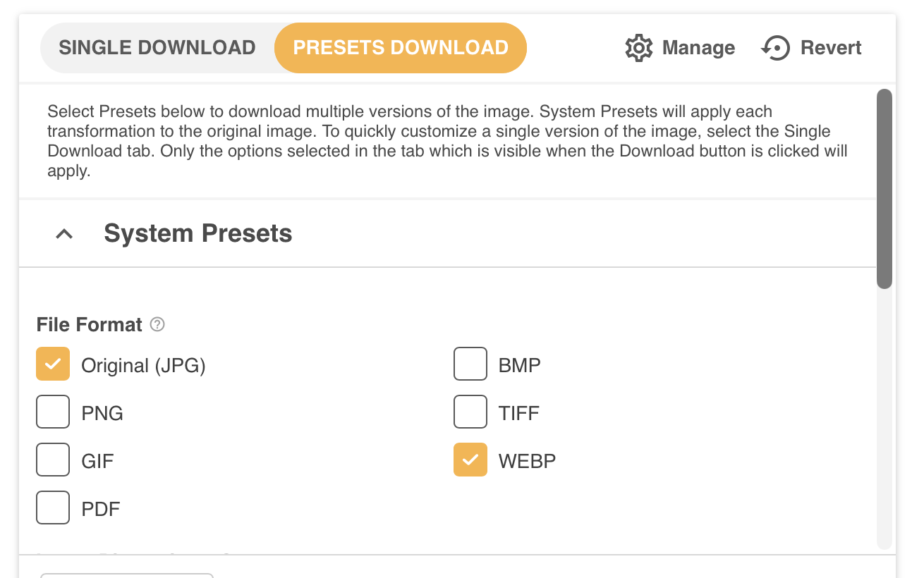Collapse the System Presets chevron
Image resolution: width=924 pixels, height=578 pixels.
pos(64,234)
